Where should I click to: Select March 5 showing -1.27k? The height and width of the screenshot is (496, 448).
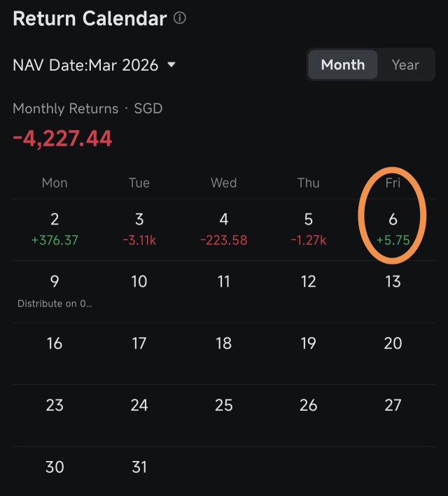(x=309, y=229)
